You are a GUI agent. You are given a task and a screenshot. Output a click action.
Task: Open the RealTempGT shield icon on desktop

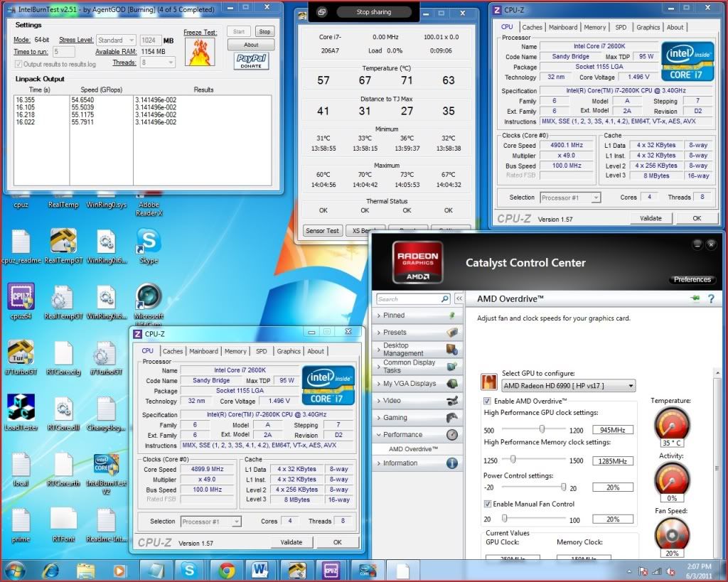pos(63,247)
